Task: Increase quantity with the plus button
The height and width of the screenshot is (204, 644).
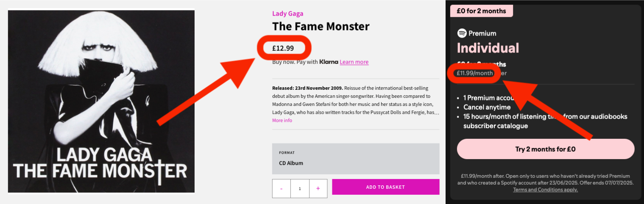Action: click(318, 188)
